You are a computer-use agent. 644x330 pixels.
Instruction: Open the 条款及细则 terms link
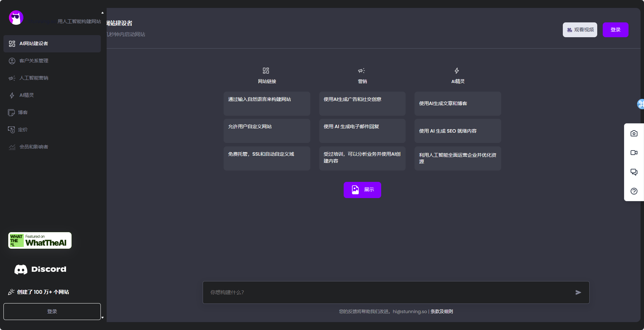pyautogui.click(x=441, y=311)
